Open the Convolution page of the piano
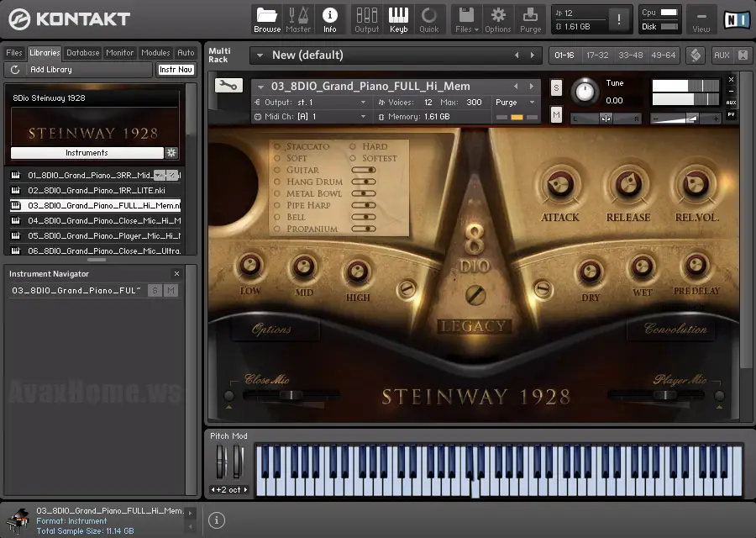 click(x=675, y=329)
